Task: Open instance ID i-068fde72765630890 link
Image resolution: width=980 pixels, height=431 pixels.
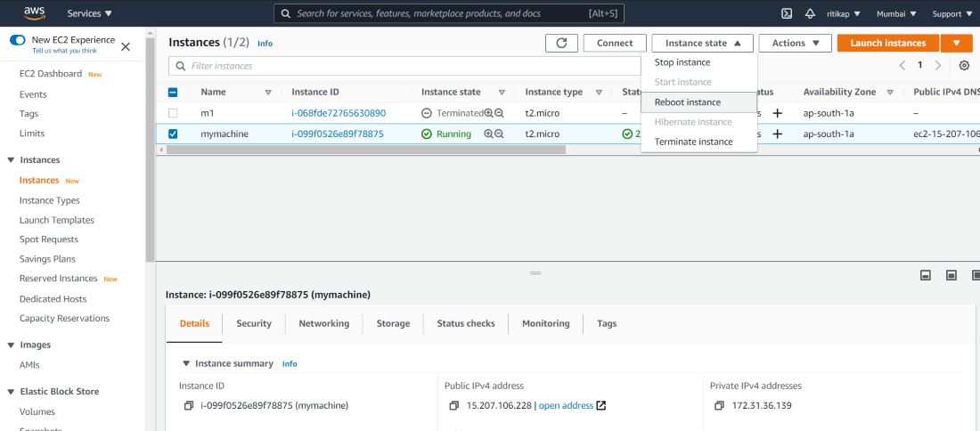Action: point(339,114)
